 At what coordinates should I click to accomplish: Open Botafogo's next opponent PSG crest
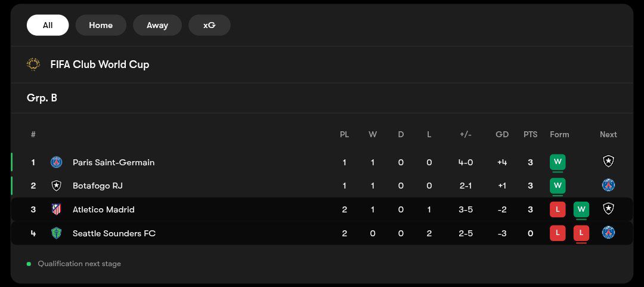pos(608,185)
